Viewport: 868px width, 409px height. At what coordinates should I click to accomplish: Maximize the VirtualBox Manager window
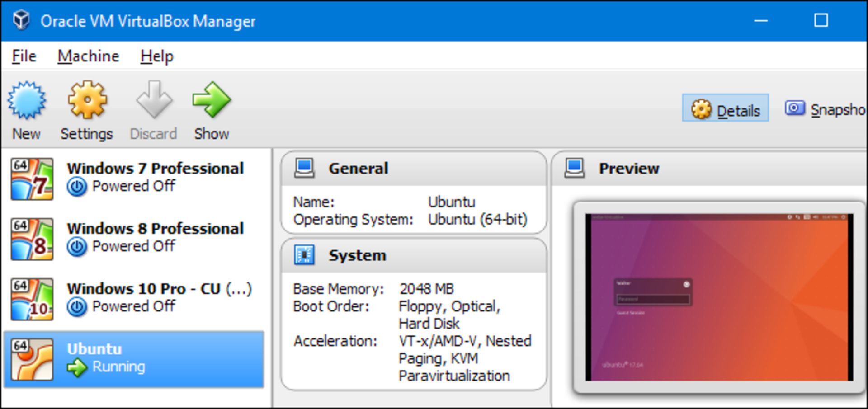point(821,20)
